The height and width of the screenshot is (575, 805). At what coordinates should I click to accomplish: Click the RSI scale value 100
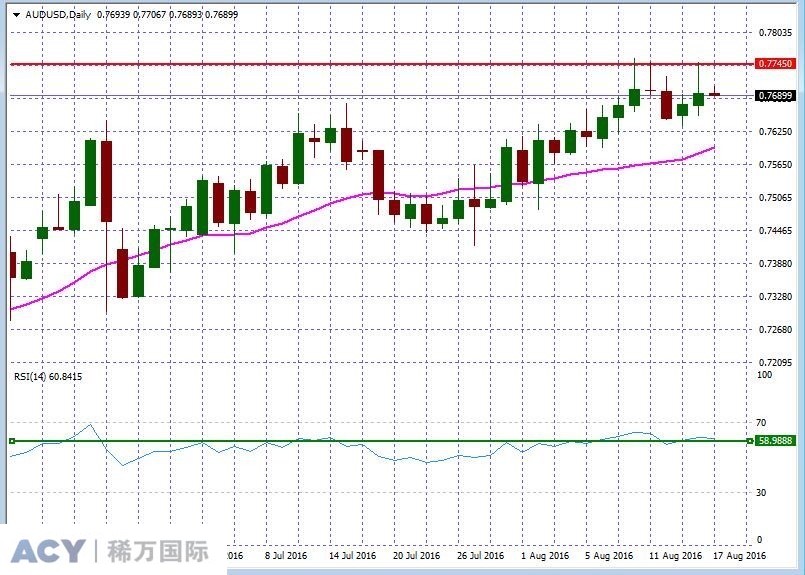[x=764, y=375]
